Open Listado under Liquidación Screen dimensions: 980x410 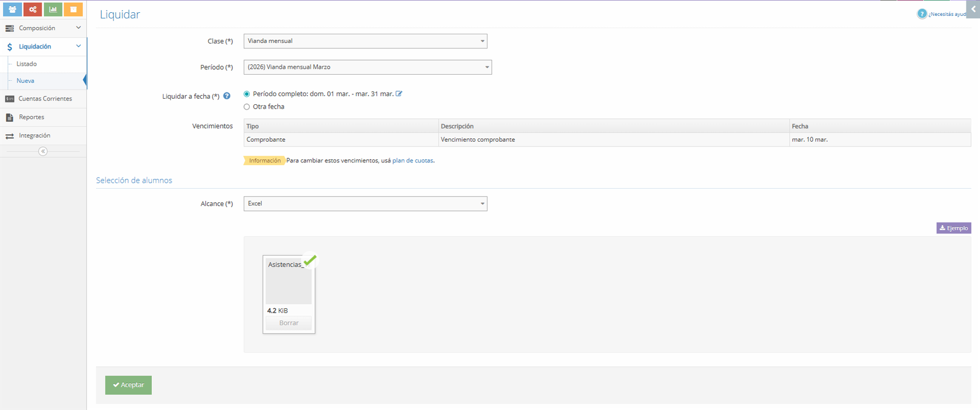[26, 64]
